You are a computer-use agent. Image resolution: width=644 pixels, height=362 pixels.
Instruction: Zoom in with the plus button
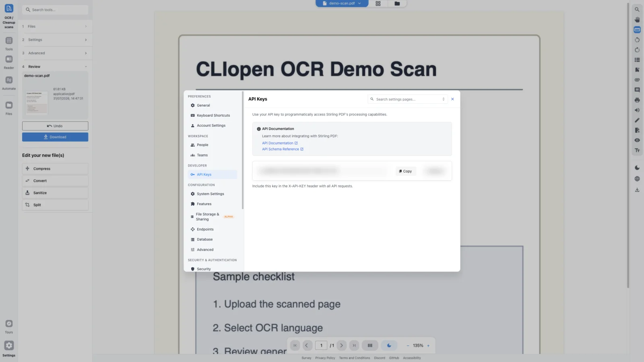tap(428, 346)
